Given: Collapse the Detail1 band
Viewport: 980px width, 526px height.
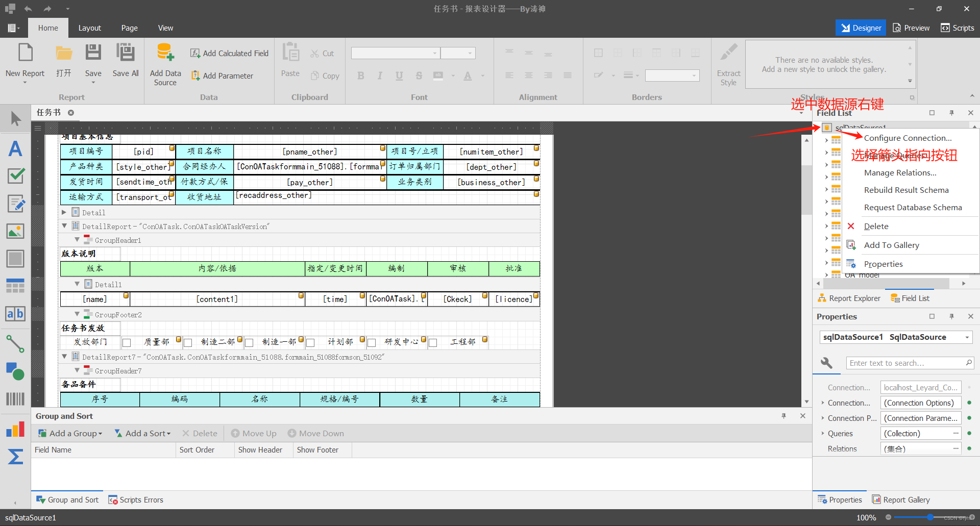Looking at the screenshot, I should (x=77, y=284).
